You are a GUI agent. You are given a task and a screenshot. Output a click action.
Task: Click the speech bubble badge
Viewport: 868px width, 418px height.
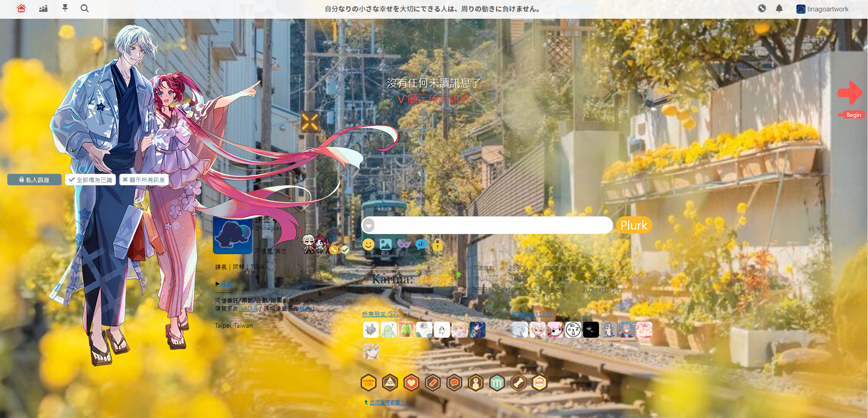[454, 383]
